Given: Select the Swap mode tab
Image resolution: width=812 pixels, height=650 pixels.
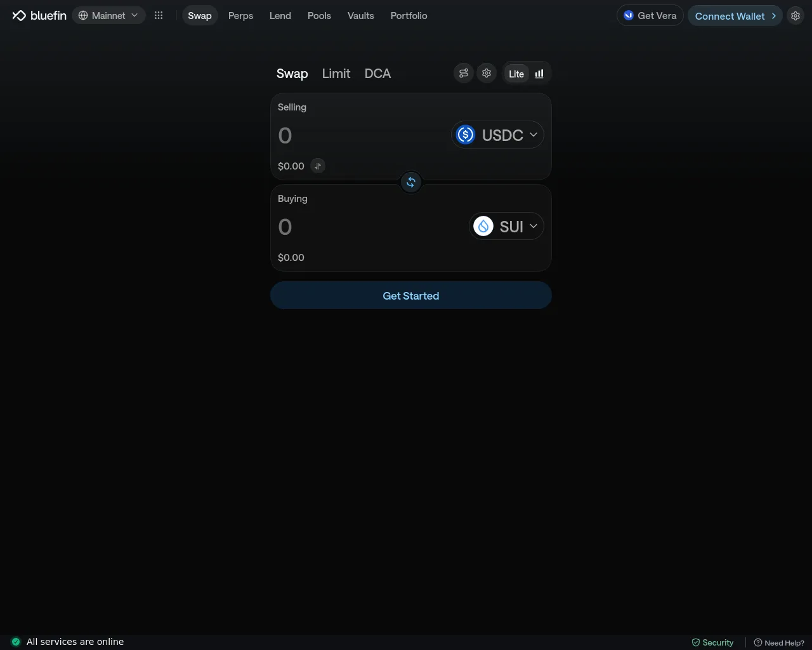Looking at the screenshot, I should (x=292, y=74).
